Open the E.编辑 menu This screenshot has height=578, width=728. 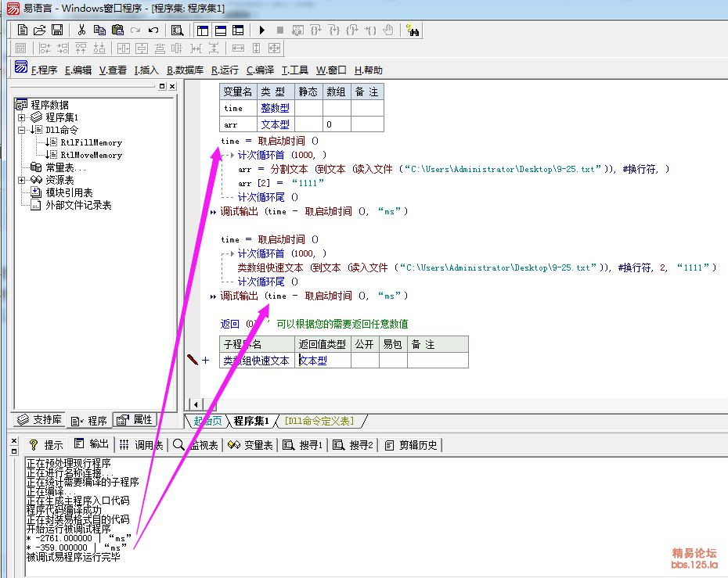coord(78,70)
